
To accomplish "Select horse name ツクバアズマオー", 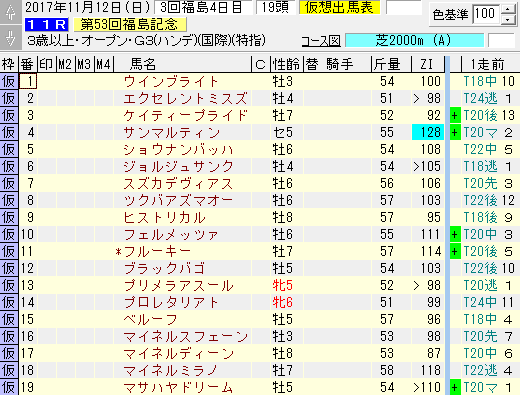I will click(x=178, y=201).
